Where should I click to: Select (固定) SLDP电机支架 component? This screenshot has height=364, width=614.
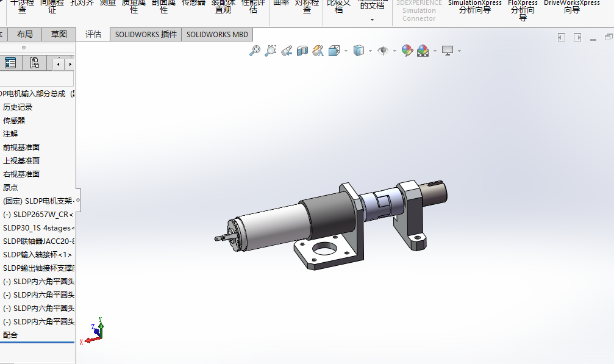(38, 201)
